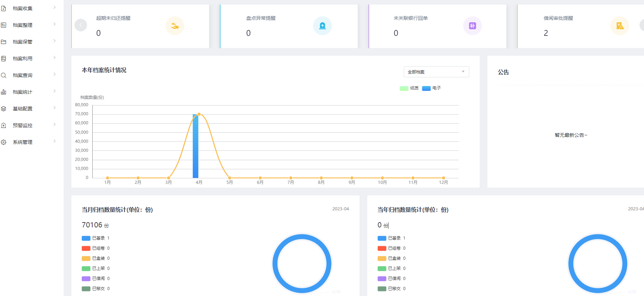
Task: Click the 预警监控 alert icon
Action: tap(3, 125)
